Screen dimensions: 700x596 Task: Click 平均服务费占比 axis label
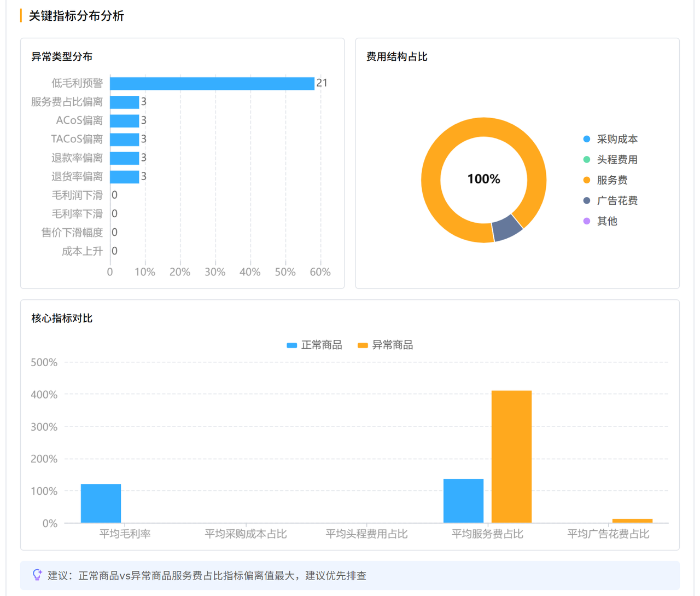[x=487, y=534]
